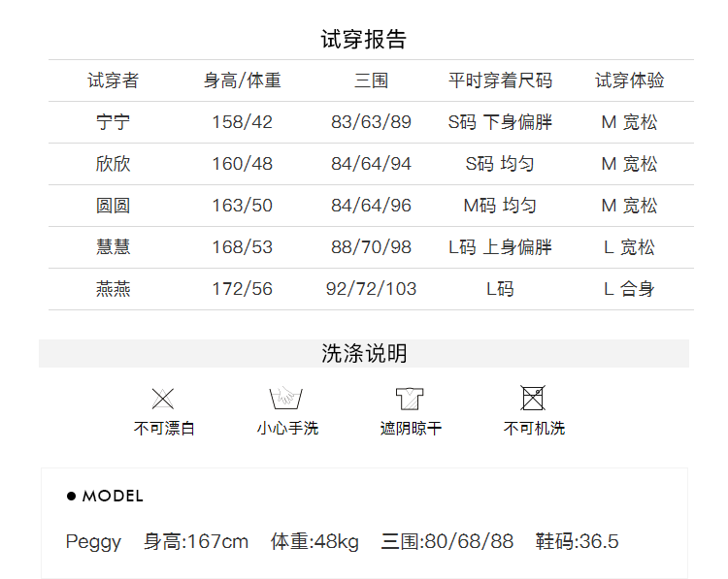Click the S码 下身偏胖 cell
Screen dimensions: 728x579
pos(500,122)
